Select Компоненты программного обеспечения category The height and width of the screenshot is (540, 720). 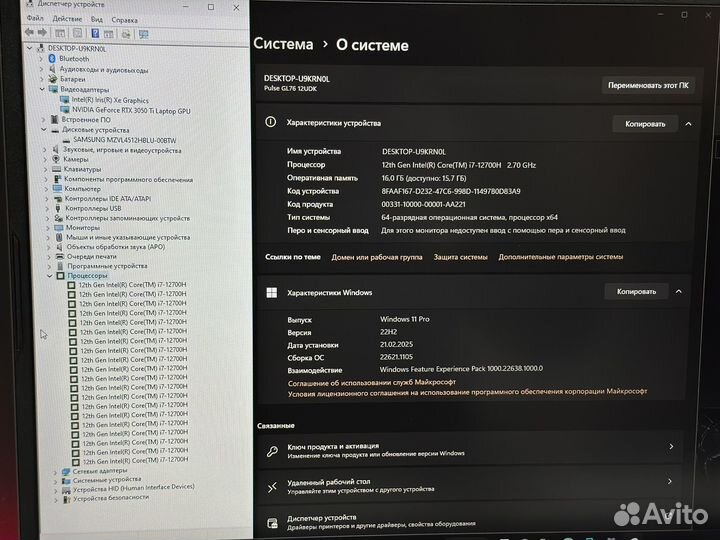[x=128, y=179]
